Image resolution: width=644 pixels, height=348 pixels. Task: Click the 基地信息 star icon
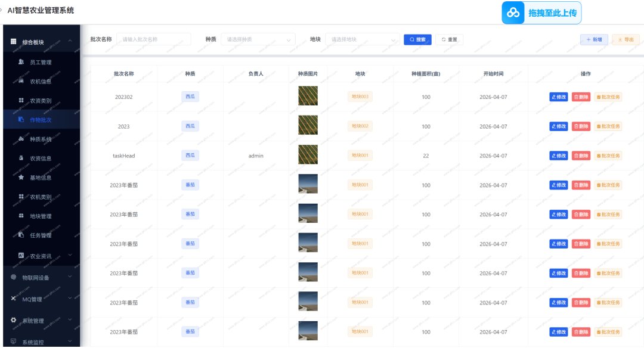(x=21, y=178)
